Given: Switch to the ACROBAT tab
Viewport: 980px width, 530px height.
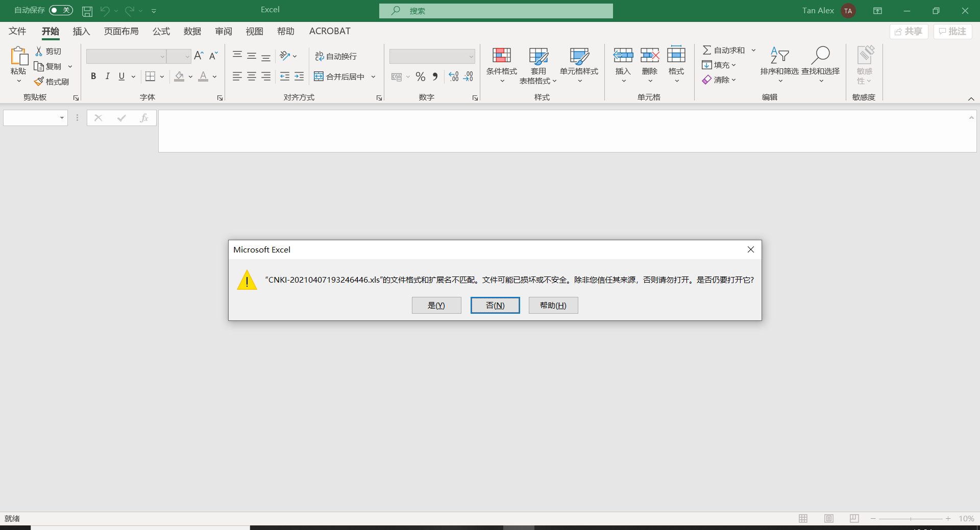Looking at the screenshot, I should (x=330, y=31).
